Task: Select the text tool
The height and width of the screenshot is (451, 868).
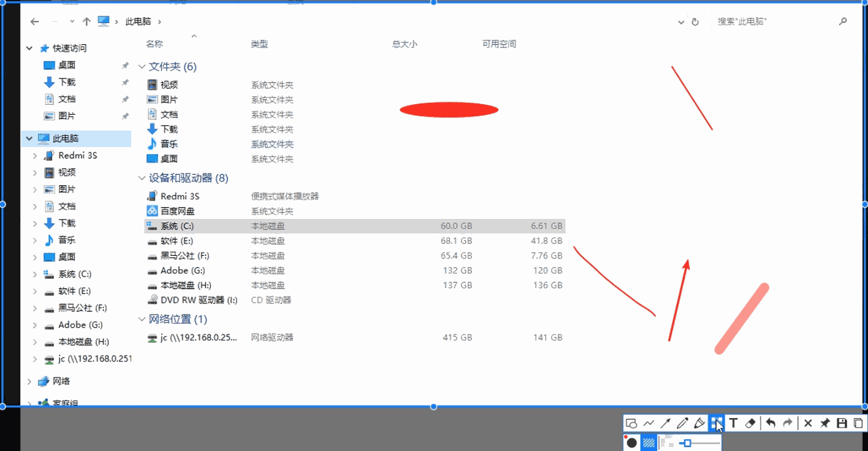Action: pyautogui.click(x=733, y=423)
